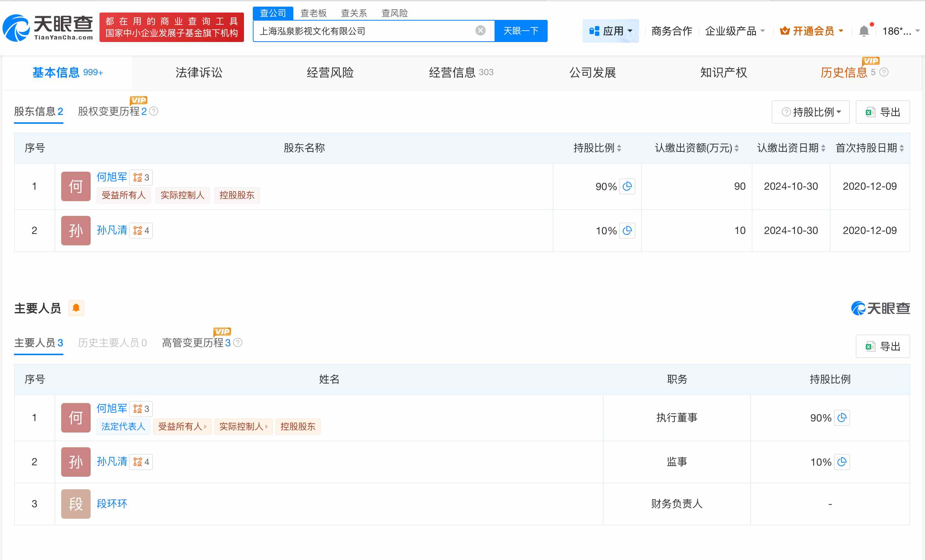
Task: Open 段环环's profile link
Action: [112, 504]
